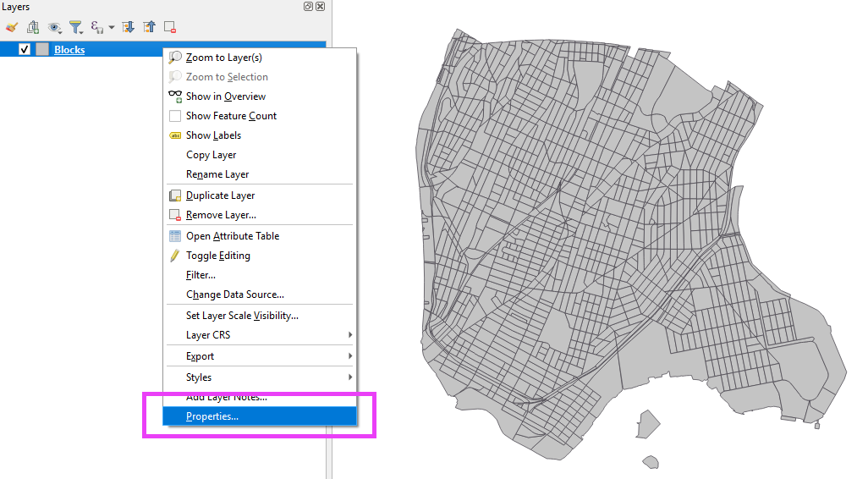Close the Layers panel
868x479 pixels.
point(320,7)
